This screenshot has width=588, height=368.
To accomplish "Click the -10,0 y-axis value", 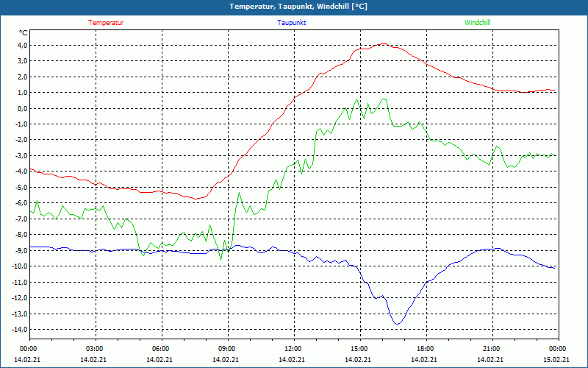I will tap(20, 266).
